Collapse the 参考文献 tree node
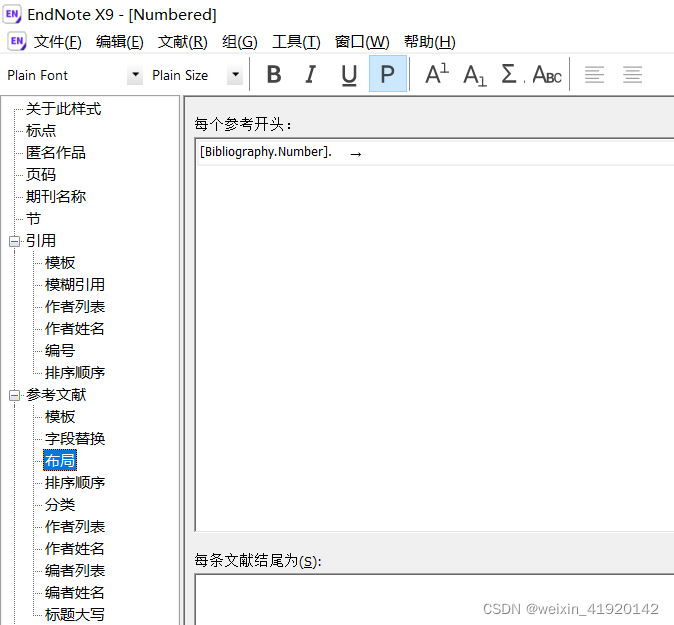Viewport: 674px width, 625px height. [x=14, y=395]
